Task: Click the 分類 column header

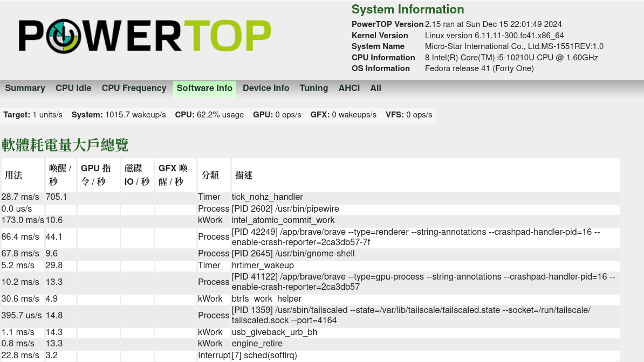Action: pos(210,175)
